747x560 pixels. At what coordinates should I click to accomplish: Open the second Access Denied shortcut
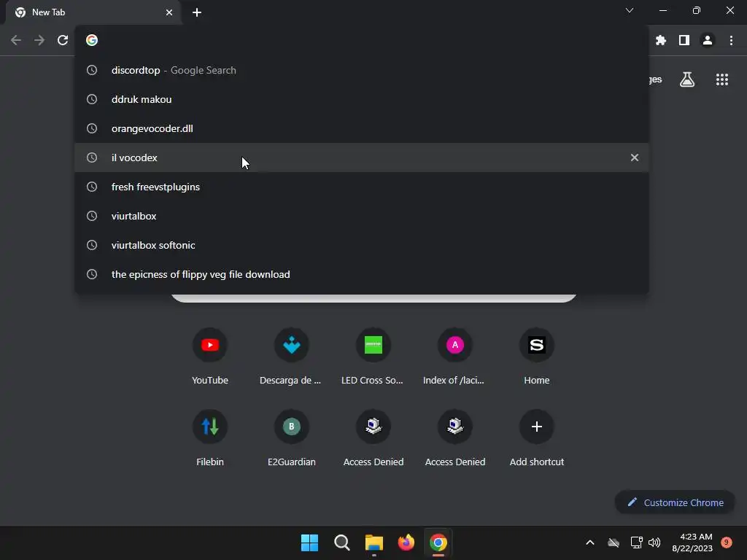click(x=455, y=438)
